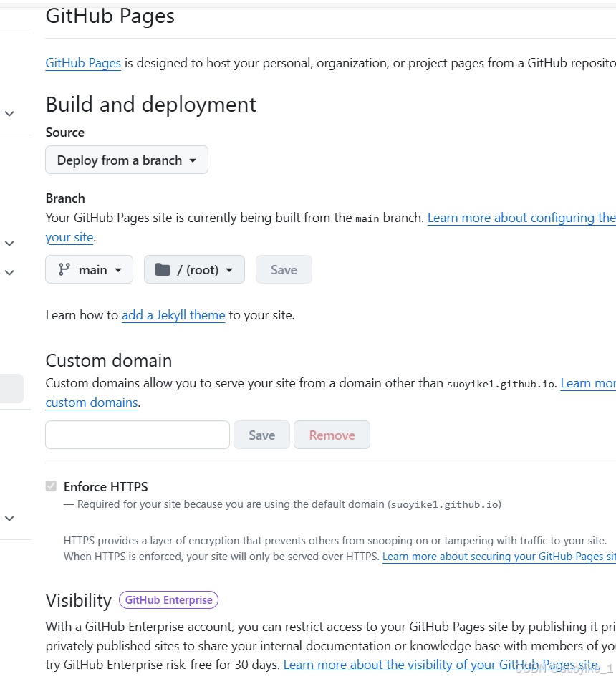Open the GitHub Pages link in description
The height and width of the screenshot is (679, 616).
click(x=83, y=63)
